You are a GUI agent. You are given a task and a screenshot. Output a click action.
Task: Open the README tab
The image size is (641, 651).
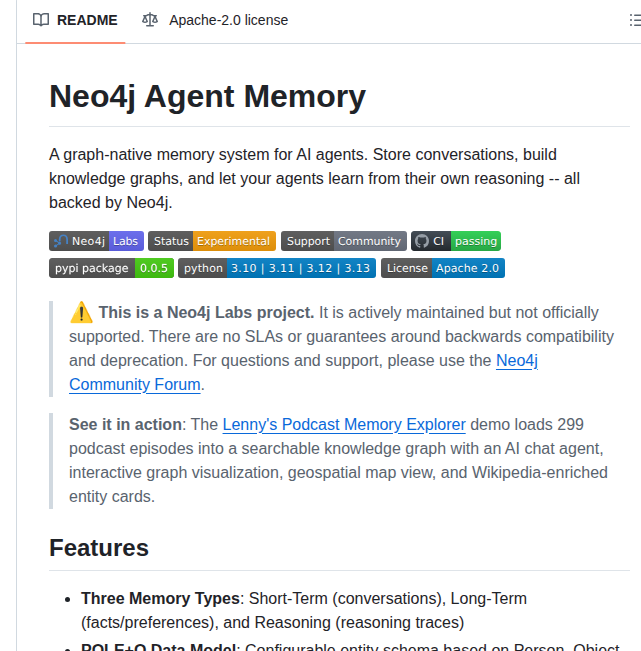tap(75, 20)
